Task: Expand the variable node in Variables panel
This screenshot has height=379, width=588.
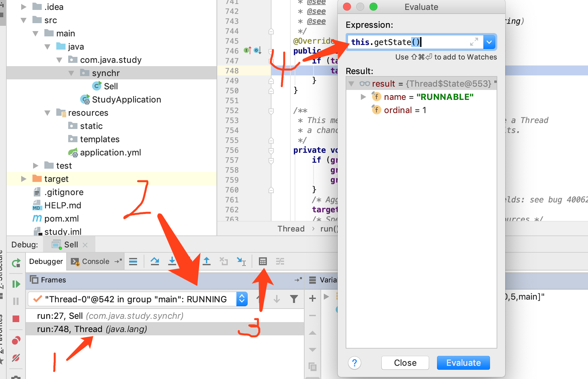Action: [x=326, y=296]
